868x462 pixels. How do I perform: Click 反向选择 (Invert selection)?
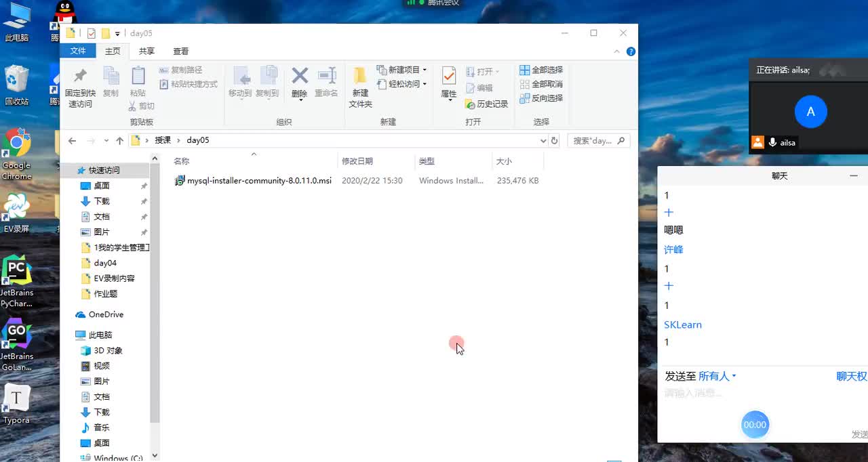[541, 98]
